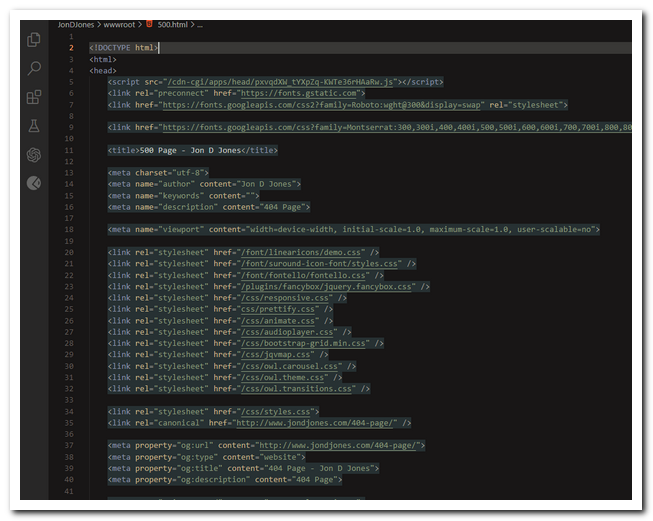Open /css/animate.css href
Image resolution: width=653 pixels, height=521 pixels.
coord(278,321)
